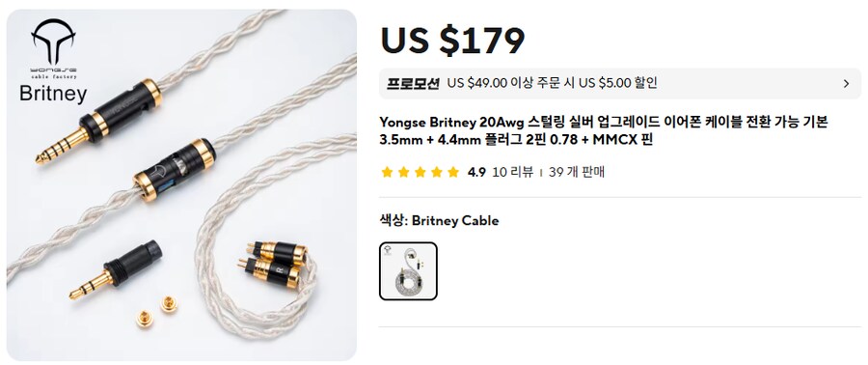The width and height of the screenshot is (868, 365).
Task: Click the R-marked earphone connector in photo
Action: coord(272,271)
